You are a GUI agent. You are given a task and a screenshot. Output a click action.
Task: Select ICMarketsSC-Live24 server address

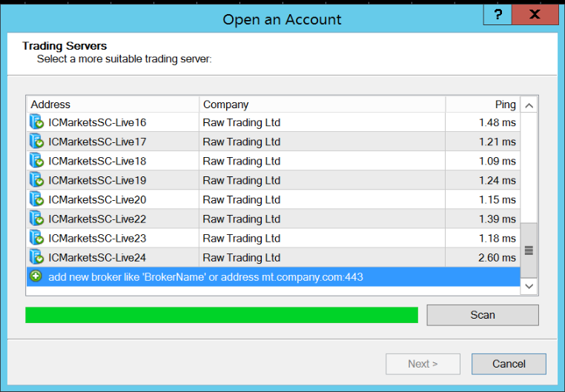pyautogui.click(x=97, y=258)
